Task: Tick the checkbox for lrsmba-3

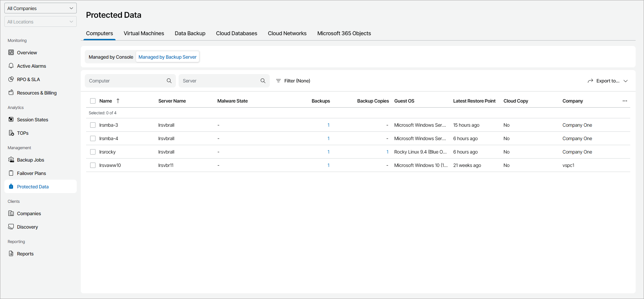Action: click(x=93, y=125)
